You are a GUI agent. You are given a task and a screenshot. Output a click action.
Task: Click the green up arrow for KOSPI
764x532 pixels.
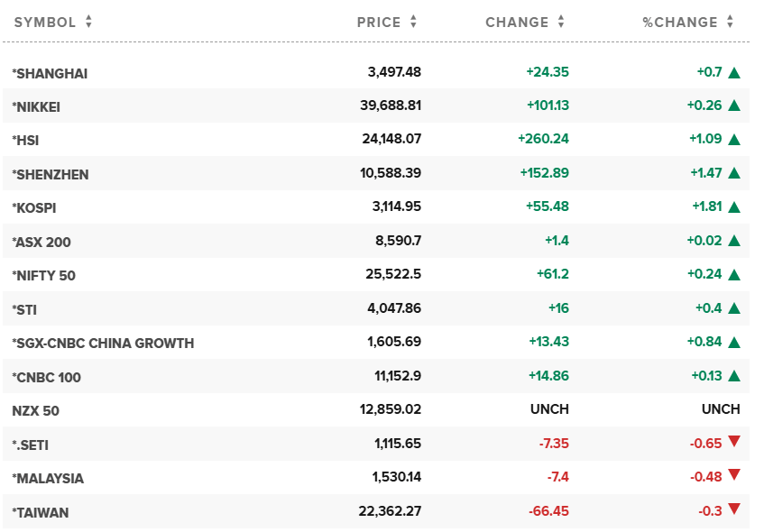[734, 207]
